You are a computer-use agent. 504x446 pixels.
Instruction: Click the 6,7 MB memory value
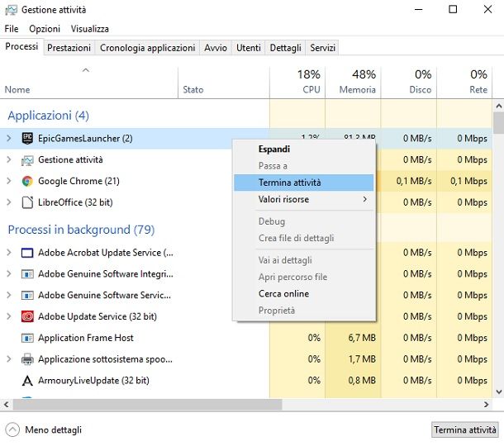click(362, 338)
